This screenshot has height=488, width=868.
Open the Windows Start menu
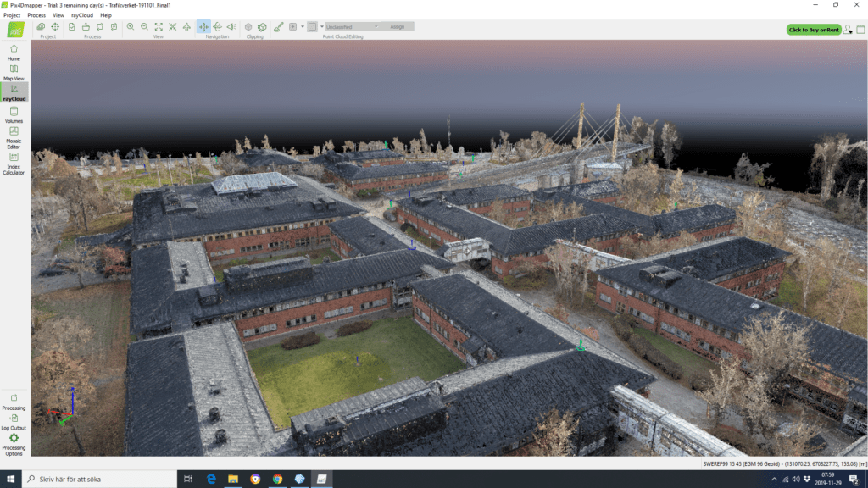click(x=10, y=480)
